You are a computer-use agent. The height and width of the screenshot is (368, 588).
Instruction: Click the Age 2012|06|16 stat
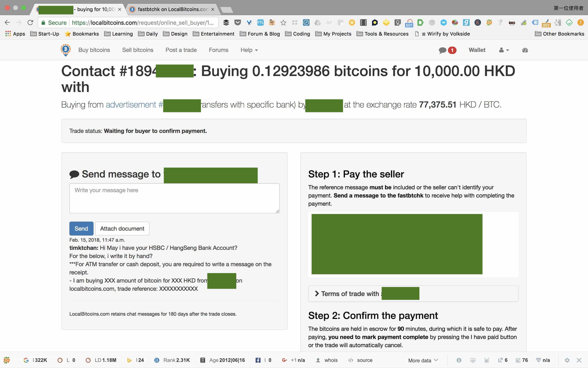223,360
